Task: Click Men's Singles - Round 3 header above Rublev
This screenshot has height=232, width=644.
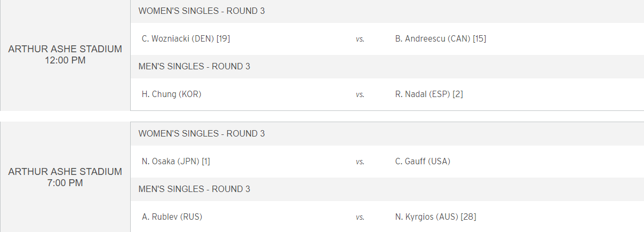Action: coord(387,189)
